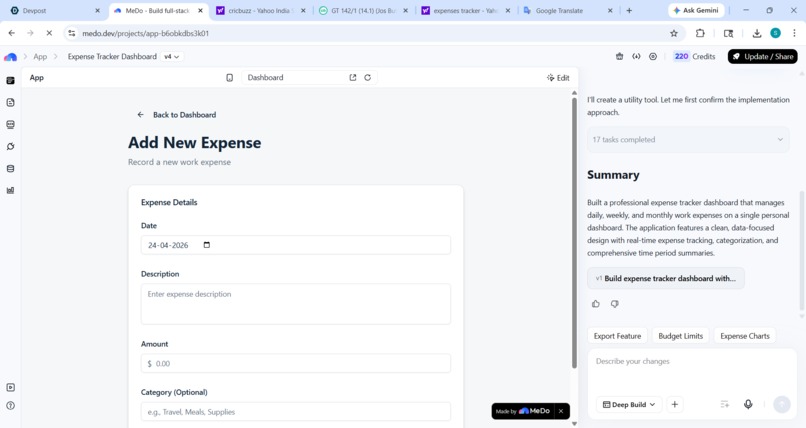Close the Devpost tab
The image size is (806, 428).
(97, 10)
